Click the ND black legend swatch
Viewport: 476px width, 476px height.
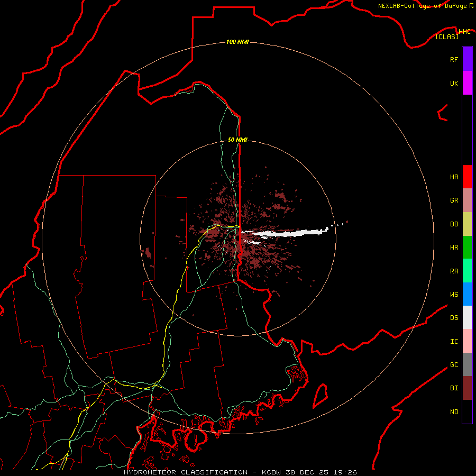coord(467,411)
